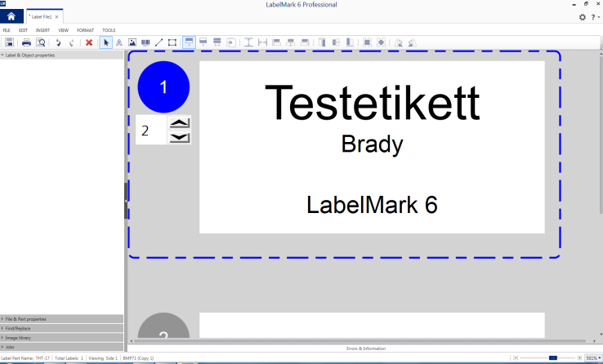Expand the Image library panel
Screen dimensions: 603x364
click(61, 338)
